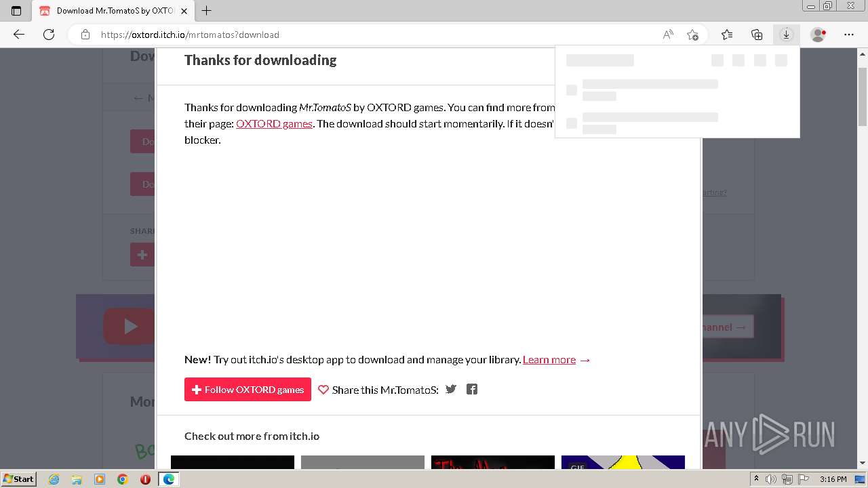Launch Opera from the taskbar
The height and width of the screenshot is (488, 868).
[145, 479]
